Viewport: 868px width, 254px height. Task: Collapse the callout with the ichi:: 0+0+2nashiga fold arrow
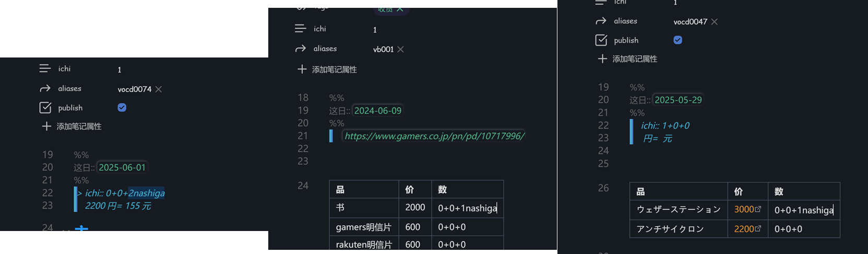(80, 193)
